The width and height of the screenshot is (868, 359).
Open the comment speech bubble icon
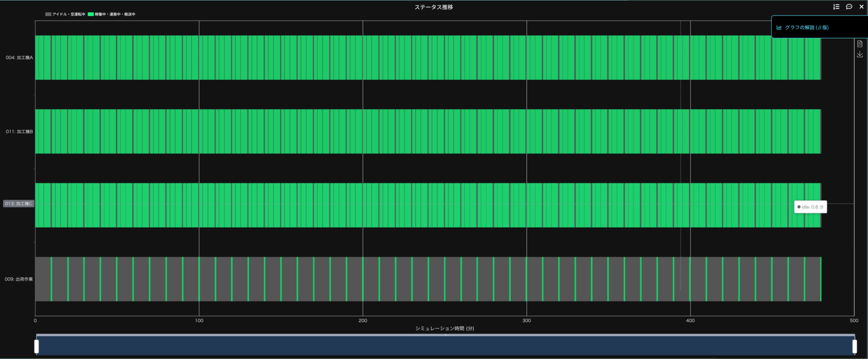coord(849,7)
